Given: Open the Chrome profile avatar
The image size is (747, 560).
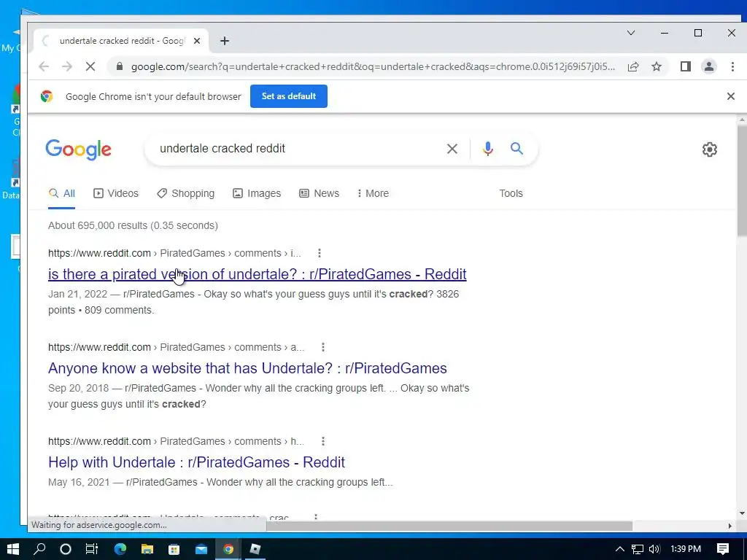Looking at the screenshot, I should 709,66.
